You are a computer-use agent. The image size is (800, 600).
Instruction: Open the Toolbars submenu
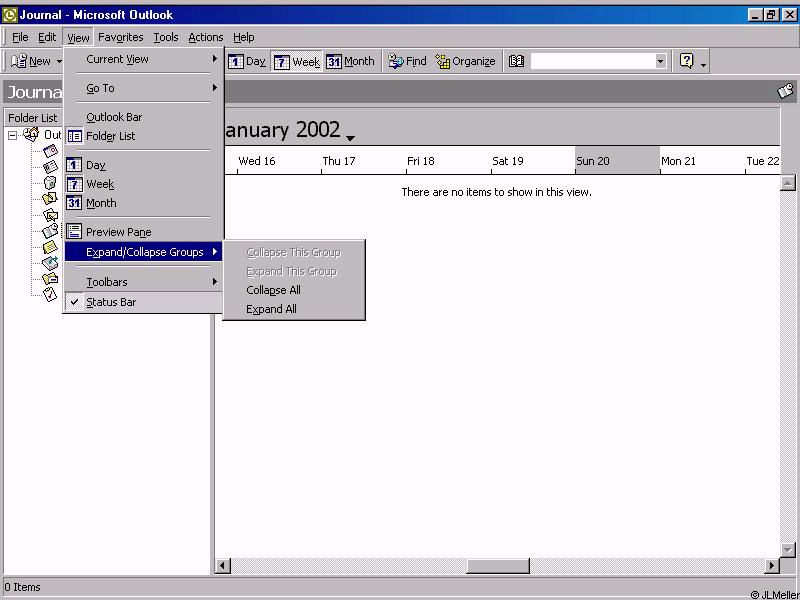point(143,282)
